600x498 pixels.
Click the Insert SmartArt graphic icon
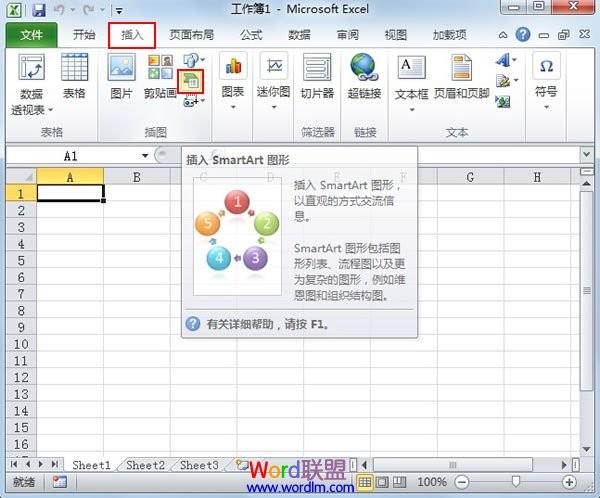tap(191, 81)
